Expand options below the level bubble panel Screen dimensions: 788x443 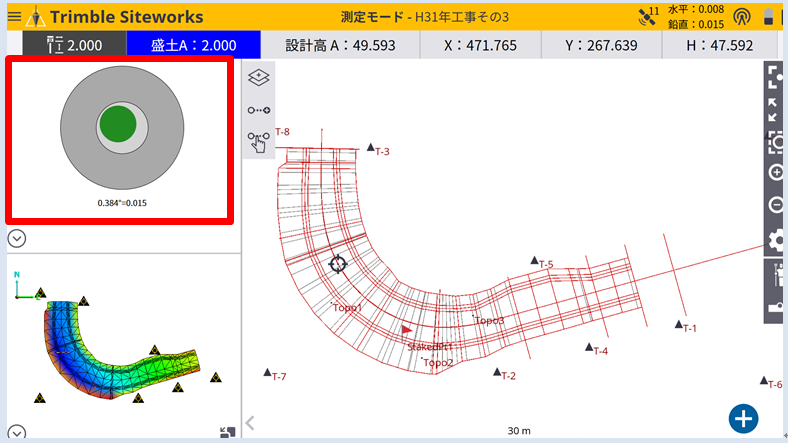point(17,238)
